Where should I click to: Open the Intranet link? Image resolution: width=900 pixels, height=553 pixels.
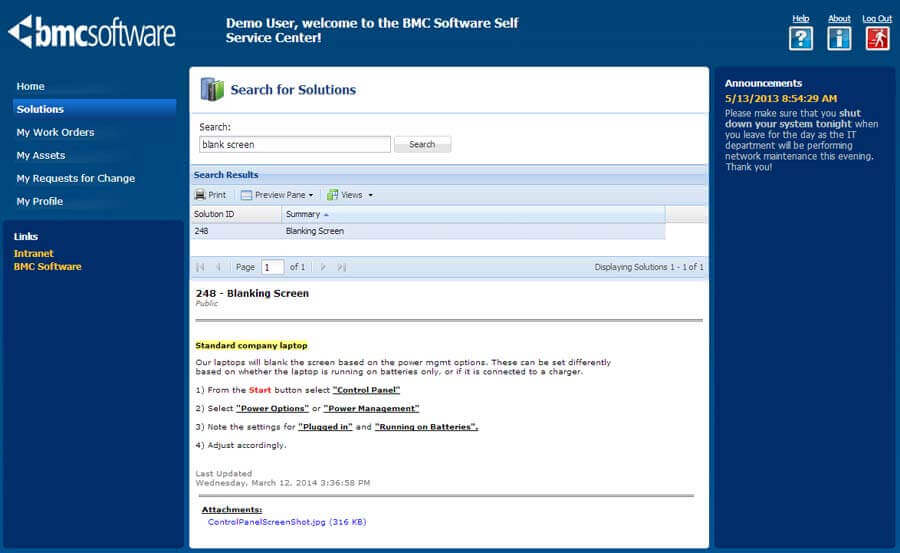33,253
